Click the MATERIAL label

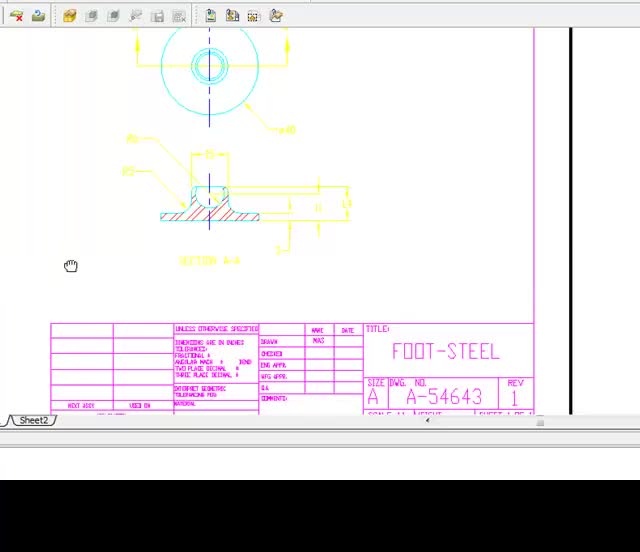(185, 404)
